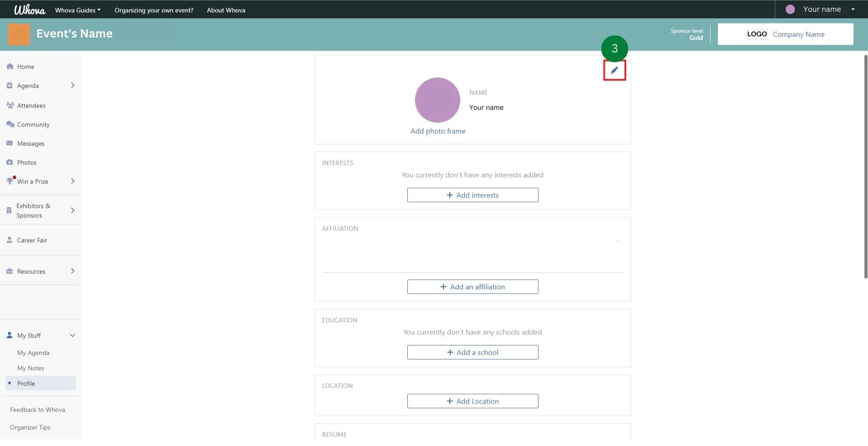
Task: Open the Home sidebar icon
Action: coord(10,66)
